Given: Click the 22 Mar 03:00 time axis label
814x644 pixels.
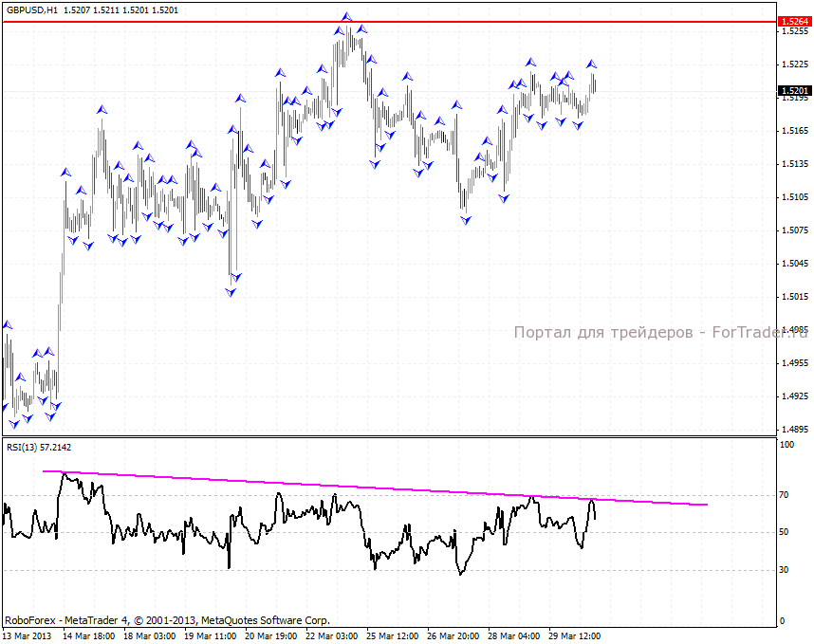Looking at the screenshot, I should 333,635.
